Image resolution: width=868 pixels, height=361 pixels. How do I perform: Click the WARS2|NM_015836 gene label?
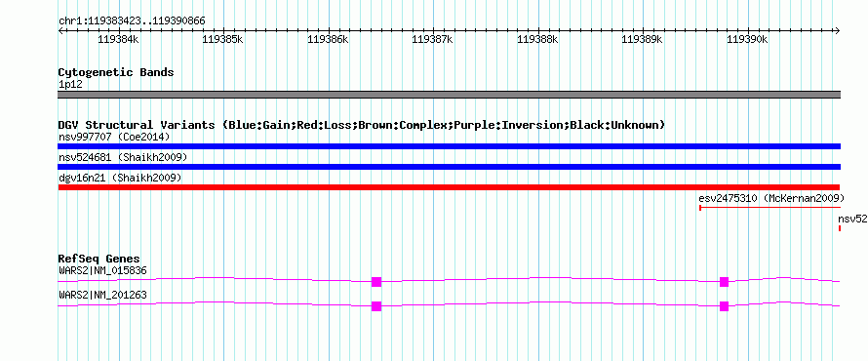coord(102,270)
